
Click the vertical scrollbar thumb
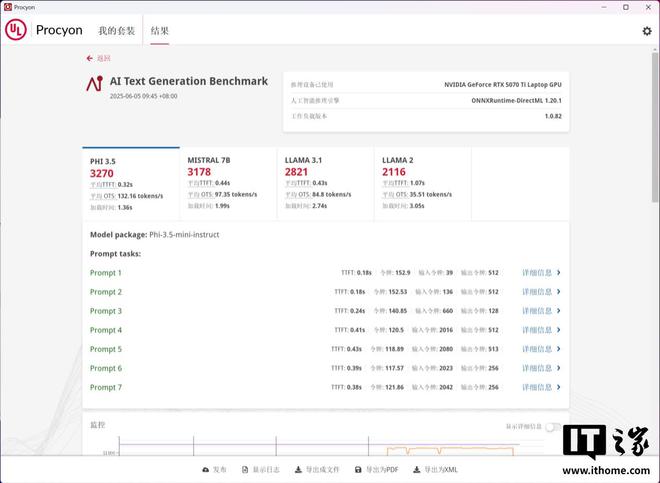click(x=655, y=126)
